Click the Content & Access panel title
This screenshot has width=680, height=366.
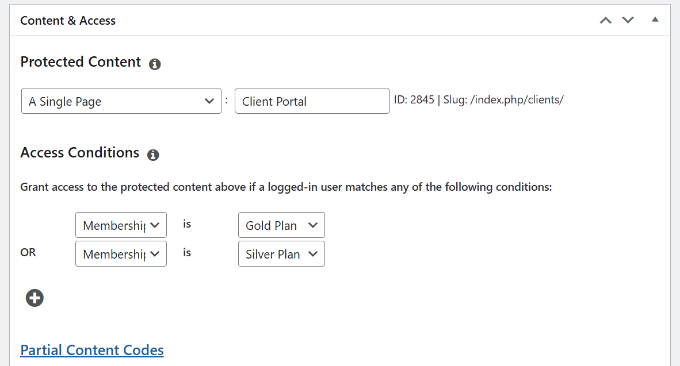(68, 21)
